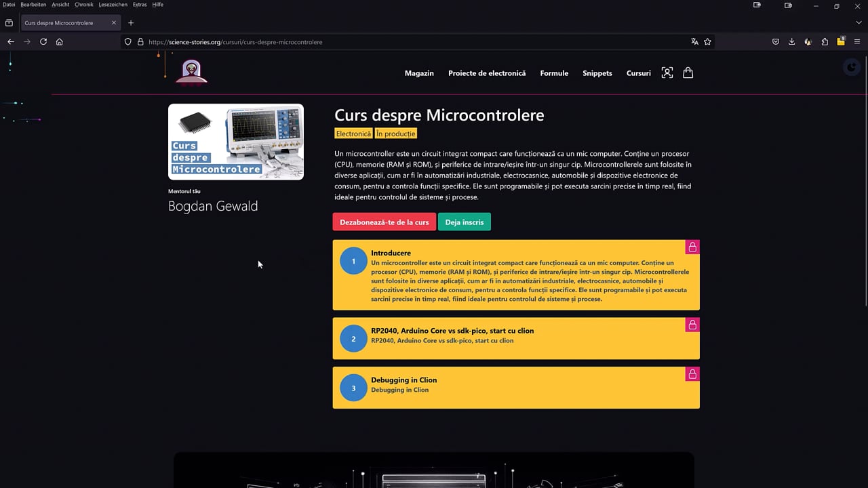Click the alien UFO site logo

coord(191,73)
